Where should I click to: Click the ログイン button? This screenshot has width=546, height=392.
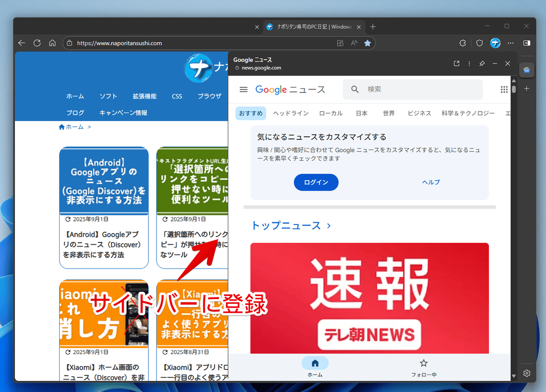pyautogui.click(x=316, y=182)
